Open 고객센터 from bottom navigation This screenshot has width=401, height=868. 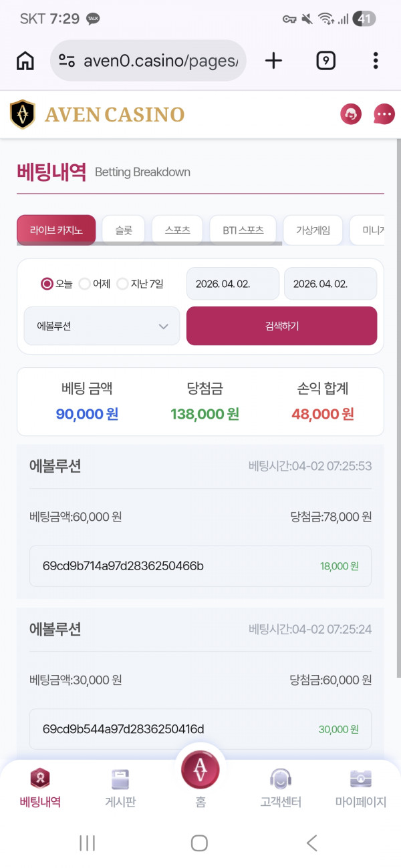280,786
